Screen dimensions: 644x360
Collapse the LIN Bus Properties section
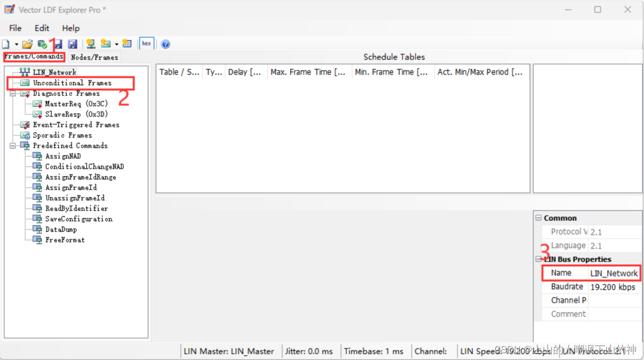(x=538, y=259)
